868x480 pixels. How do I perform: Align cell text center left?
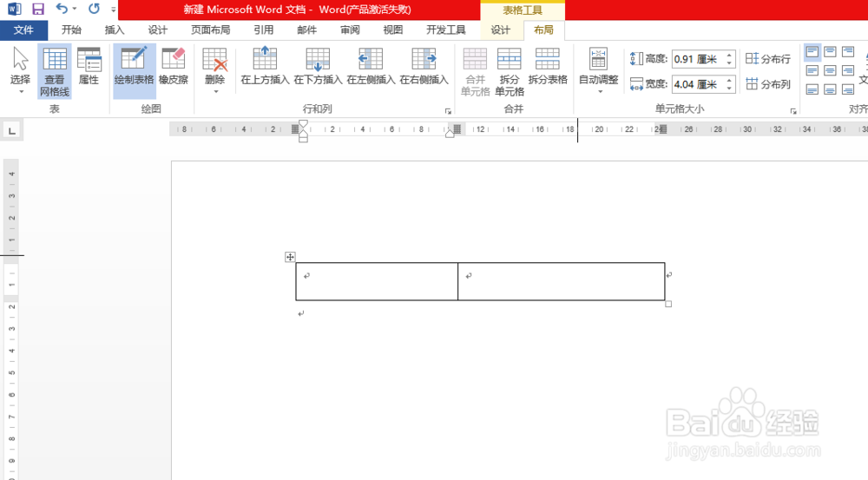812,70
